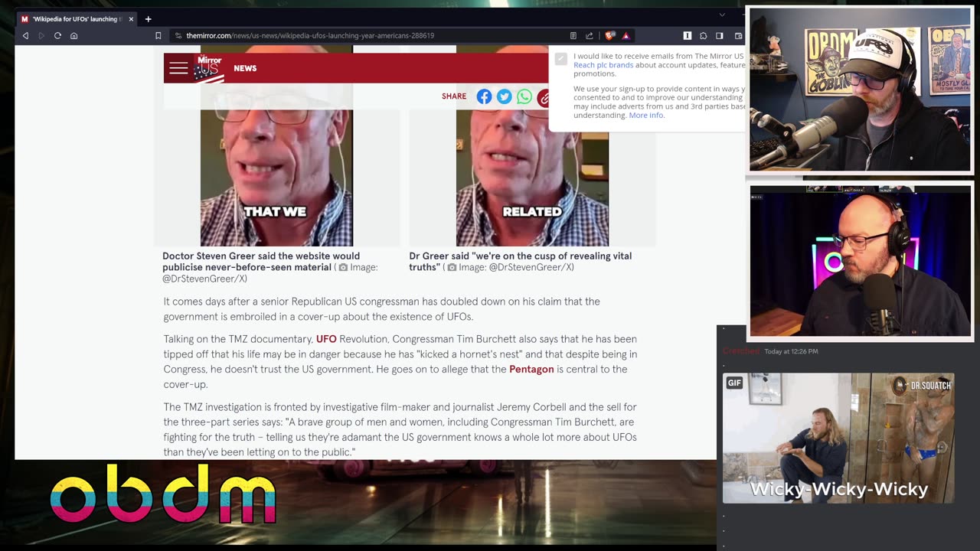Copy article link with chain icon
This screenshot has width=980, height=551.
coord(543,96)
